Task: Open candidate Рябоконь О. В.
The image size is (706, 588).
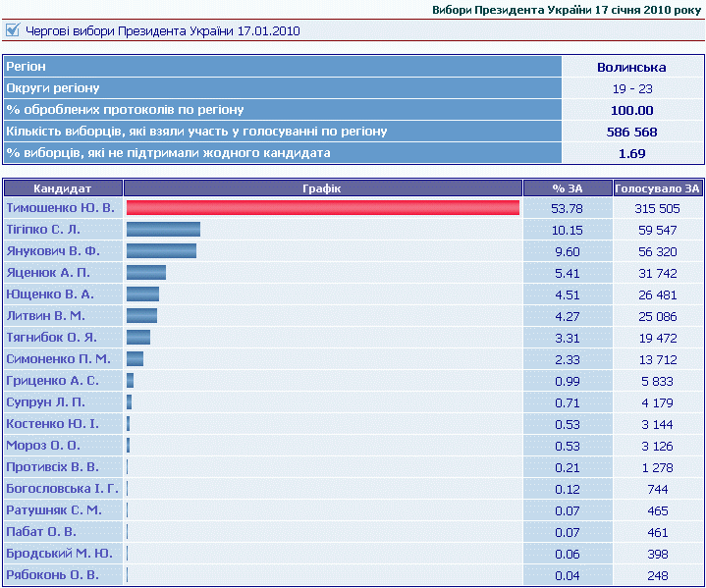Action: [52, 574]
